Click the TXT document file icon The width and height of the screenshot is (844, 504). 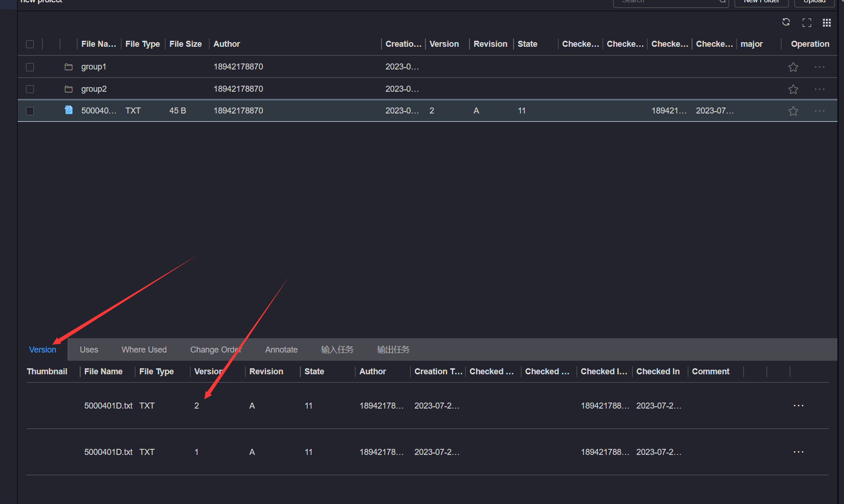(x=69, y=110)
